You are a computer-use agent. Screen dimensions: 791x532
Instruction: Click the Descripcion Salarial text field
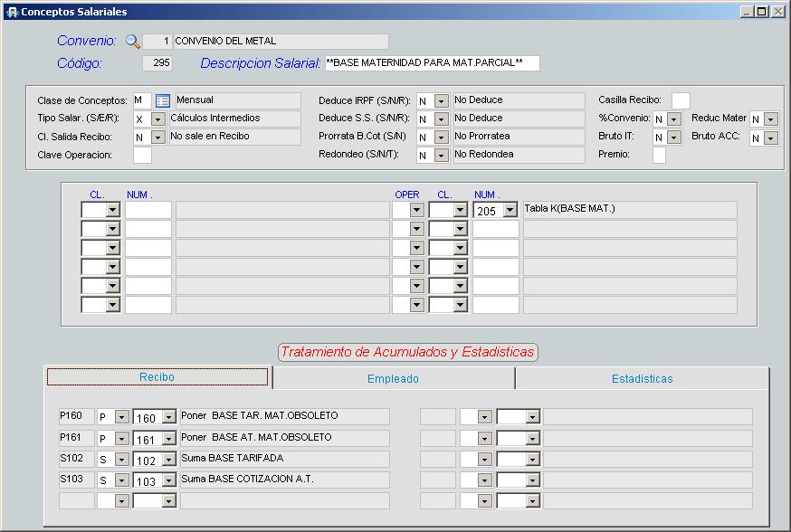(x=433, y=63)
